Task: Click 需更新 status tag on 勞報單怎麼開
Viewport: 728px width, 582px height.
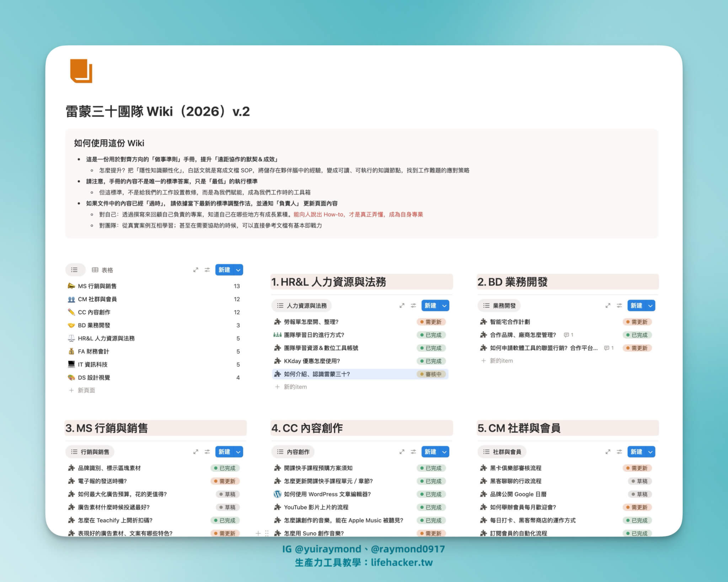Action: click(x=431, y=322)
